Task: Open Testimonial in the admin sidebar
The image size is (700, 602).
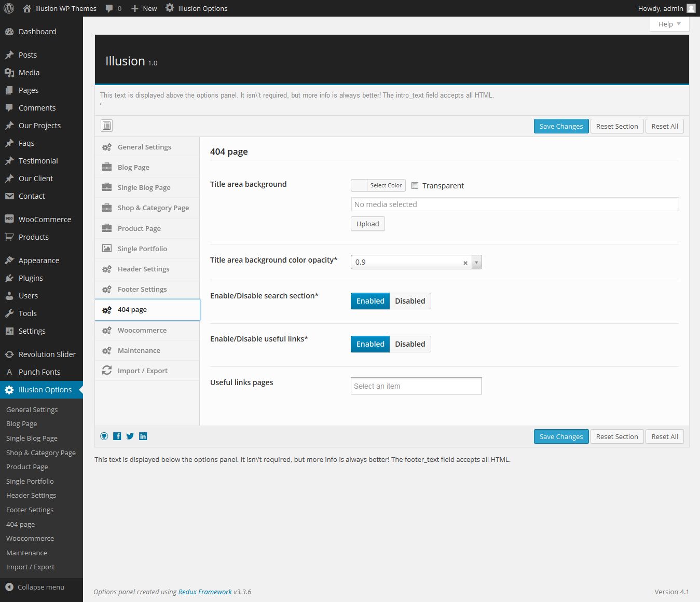Action: [x=42, y=161]
